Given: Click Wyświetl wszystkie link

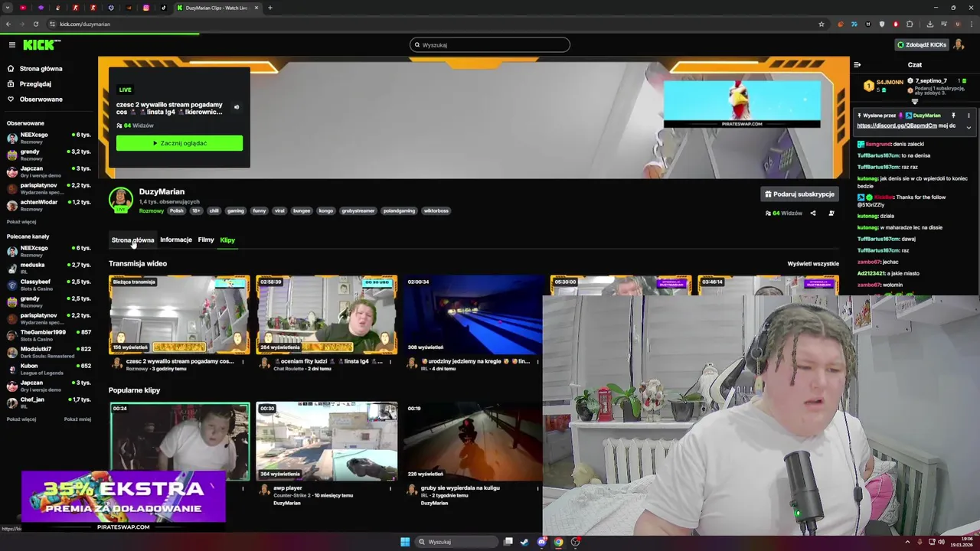Looking at the screenshot, I should pyautogui.click(x=813, y=264).
